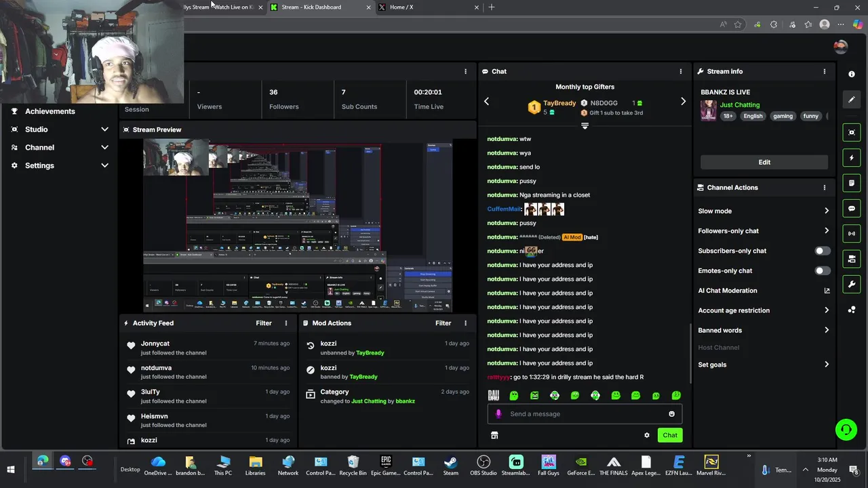Click the profile avatar at top right
Viewport: 868px width, 488px height.
tap(841, 47)
